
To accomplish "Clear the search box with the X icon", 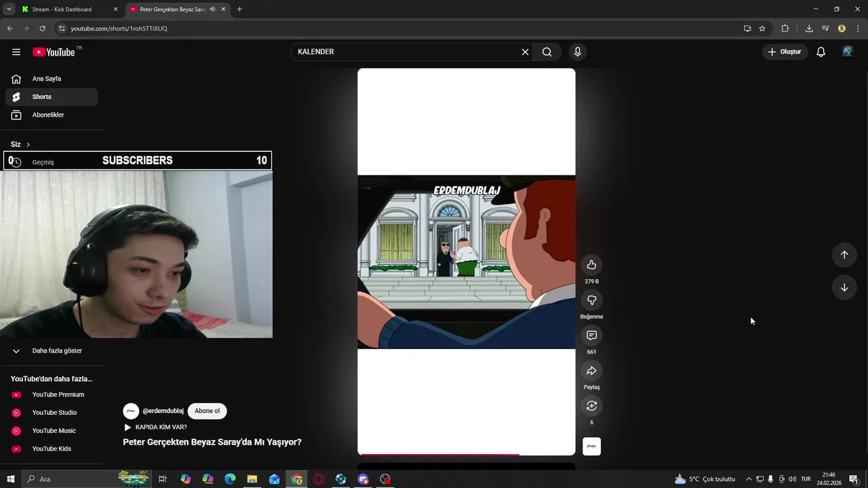I will click(525, 52).
